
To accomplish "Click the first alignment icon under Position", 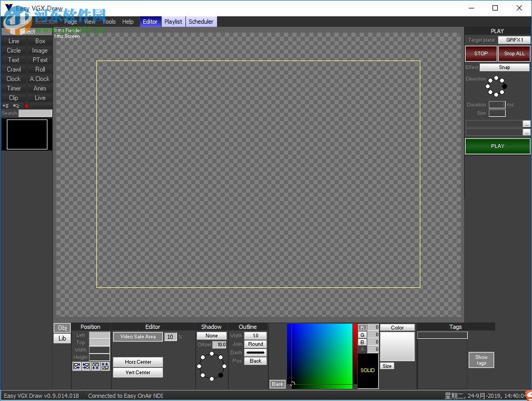I will [77, 366].
